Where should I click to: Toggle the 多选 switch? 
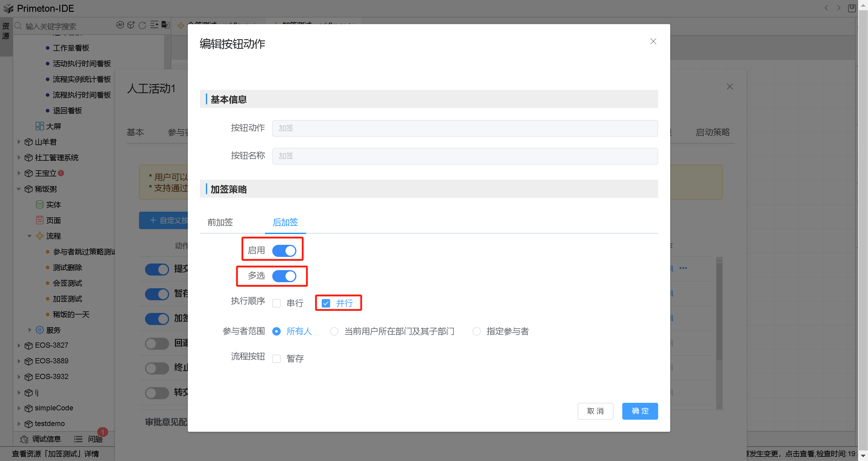point(284,276)
